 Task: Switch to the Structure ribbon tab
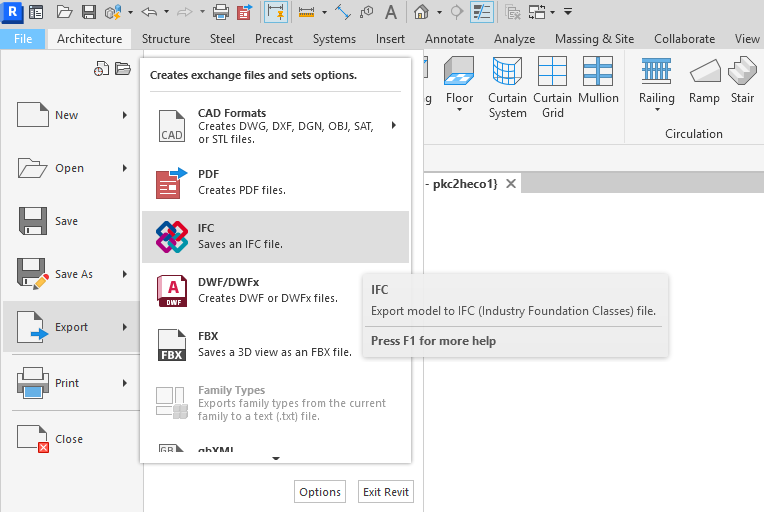tap(166, 38)
